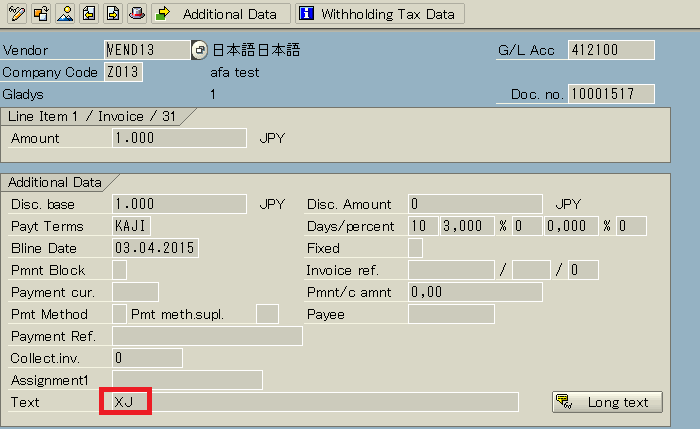The image size is (700, 429).
Task: Click the 'afa test' company name text
Action: tap(235, 72)
